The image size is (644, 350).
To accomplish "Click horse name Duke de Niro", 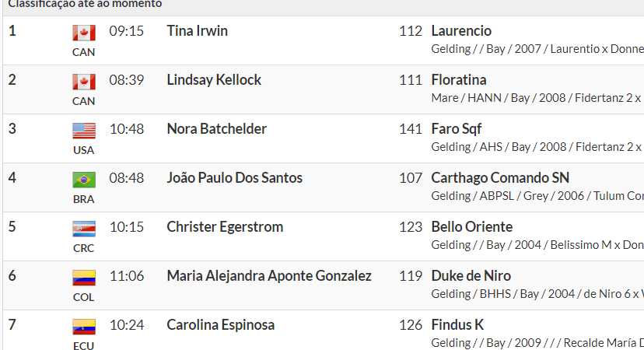I will (471, 276).
